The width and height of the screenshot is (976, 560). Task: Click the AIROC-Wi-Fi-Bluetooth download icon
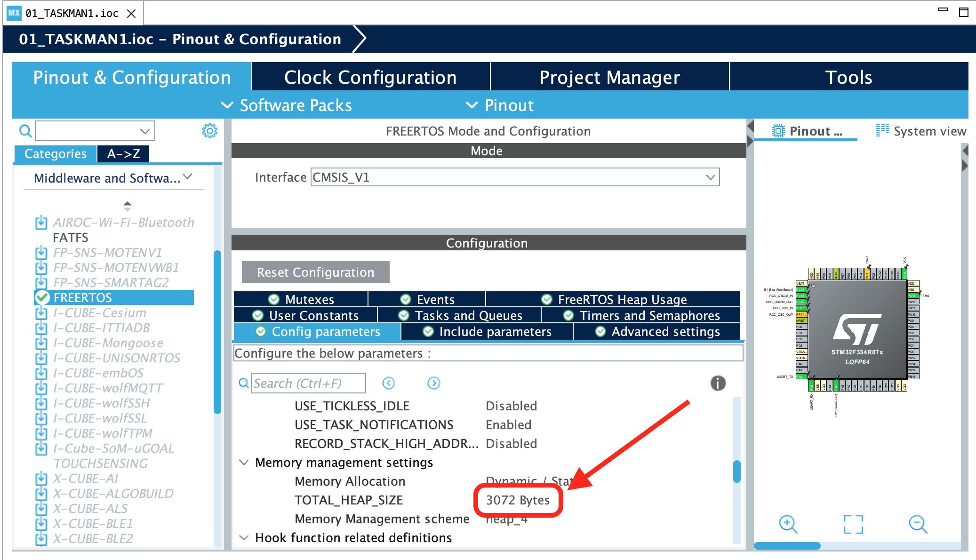pos(41,222)
